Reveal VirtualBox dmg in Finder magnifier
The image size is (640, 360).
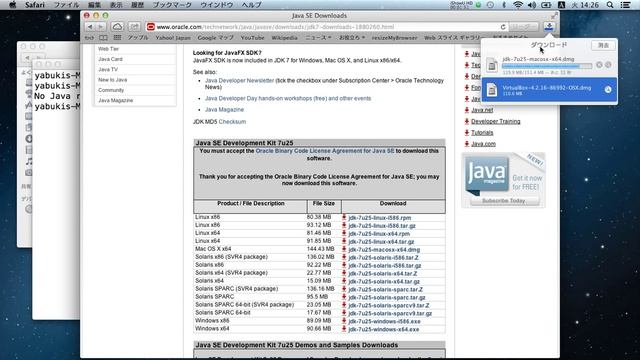608,90
